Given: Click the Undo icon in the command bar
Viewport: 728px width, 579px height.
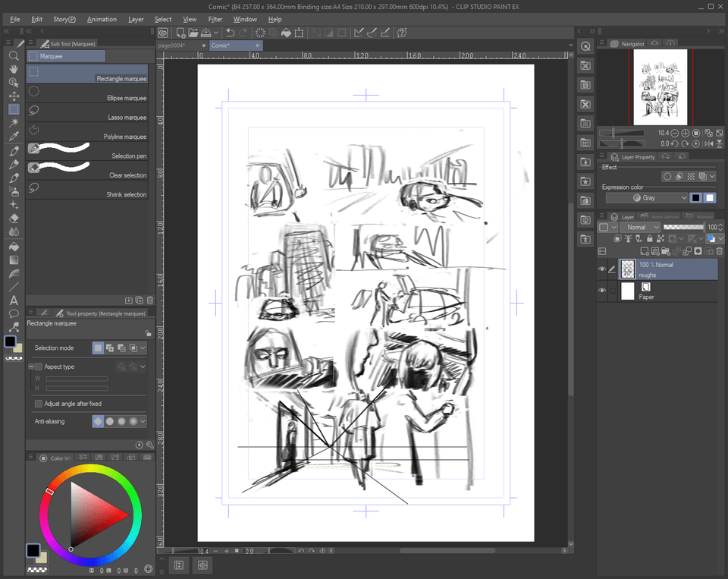Looking at the screenshot, I should click(230, 33).
